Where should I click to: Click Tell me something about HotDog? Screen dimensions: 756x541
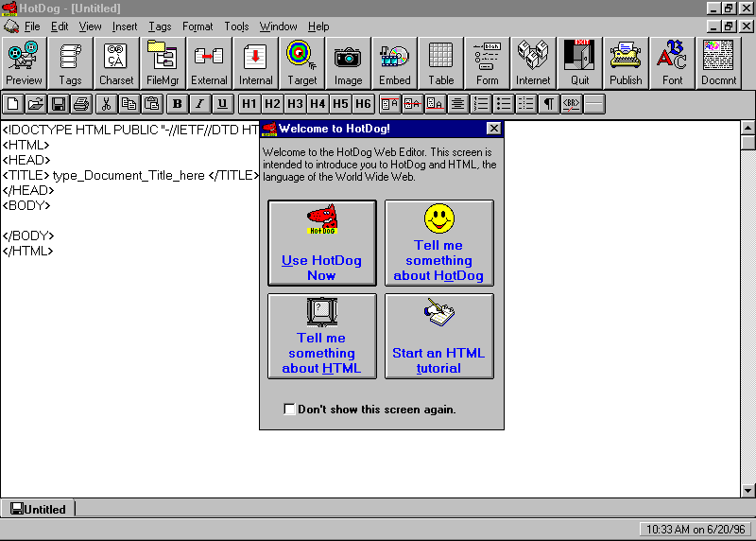point(439,243)
